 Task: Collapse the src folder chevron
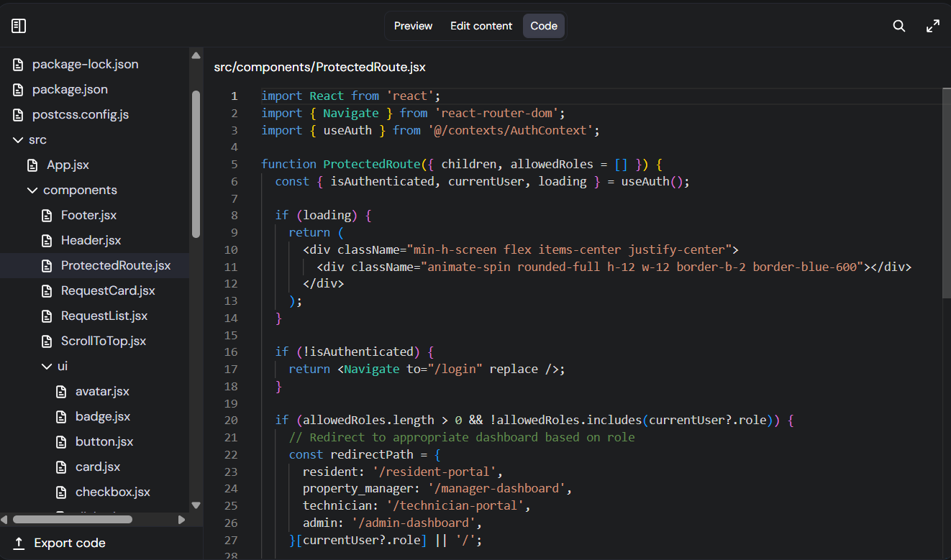tap(18, 140)
